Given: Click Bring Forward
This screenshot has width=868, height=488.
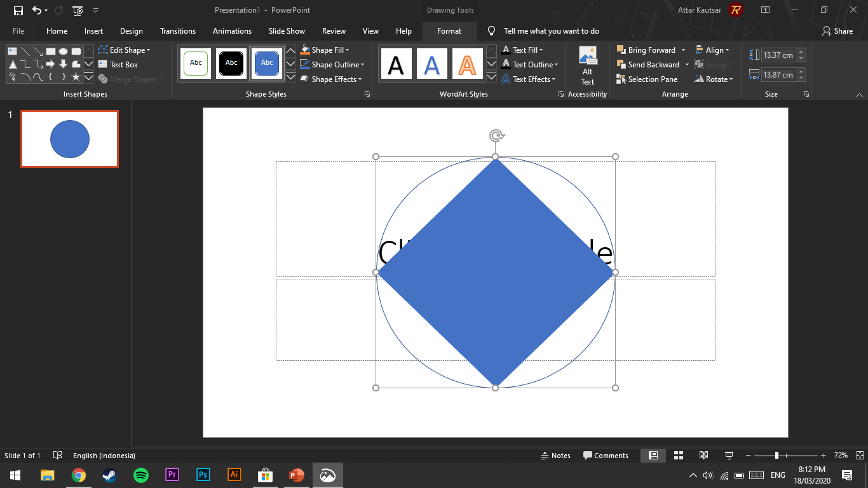Looking at the screenshot, I should coord(646,50).
